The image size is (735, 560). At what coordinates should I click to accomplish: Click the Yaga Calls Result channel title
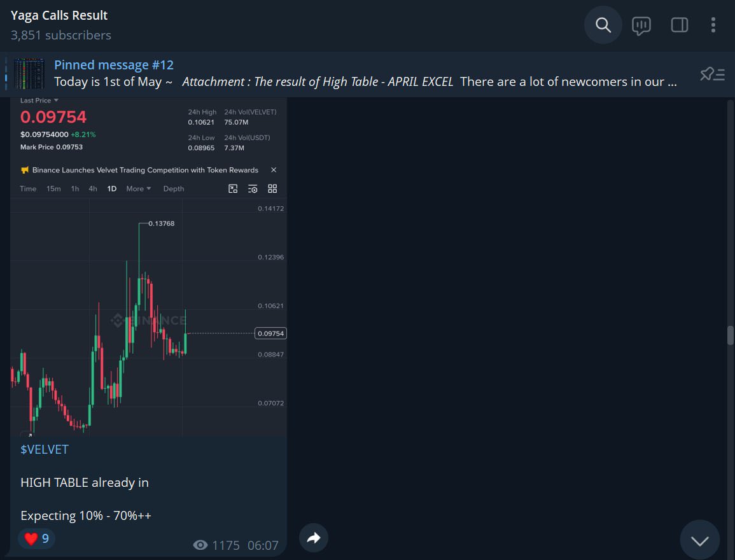[59, 15]
